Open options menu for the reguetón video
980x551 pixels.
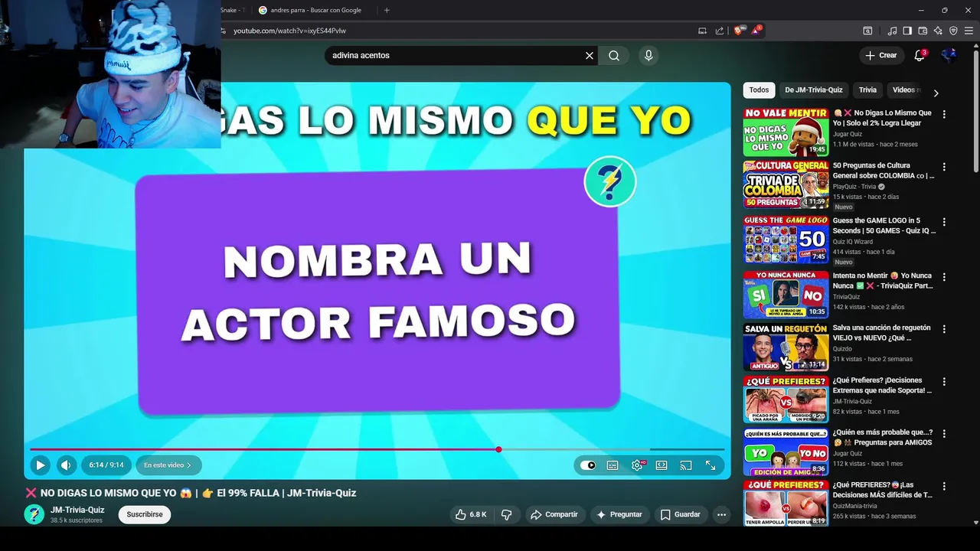point(944,329)
